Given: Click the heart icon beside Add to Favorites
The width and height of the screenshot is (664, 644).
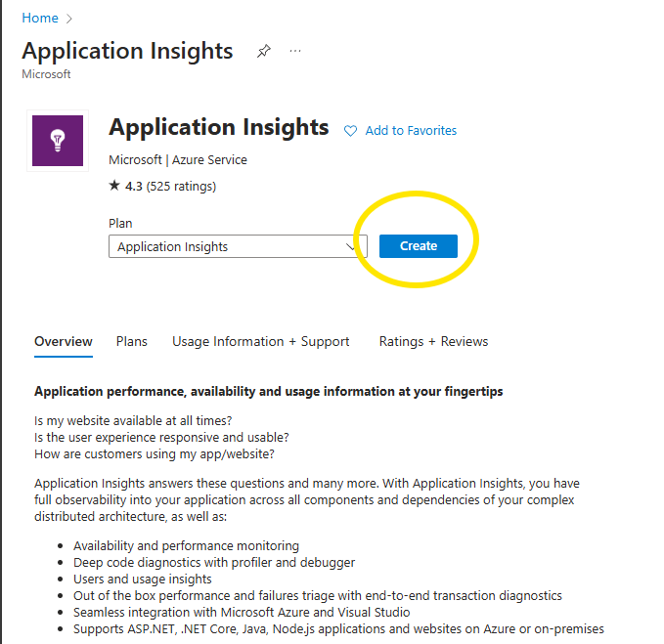Looking at the screenshot, I should [350, 131].
